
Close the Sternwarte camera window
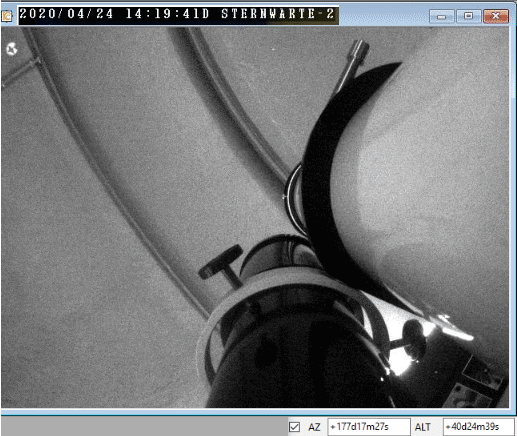[496, 16]
